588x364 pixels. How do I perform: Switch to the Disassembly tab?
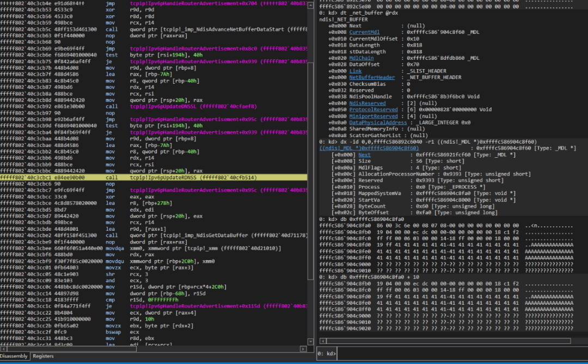(x=14, y=356)
